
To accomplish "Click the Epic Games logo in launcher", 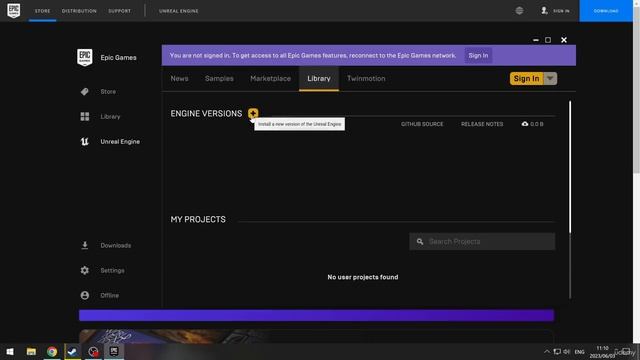I will point(84,58).
